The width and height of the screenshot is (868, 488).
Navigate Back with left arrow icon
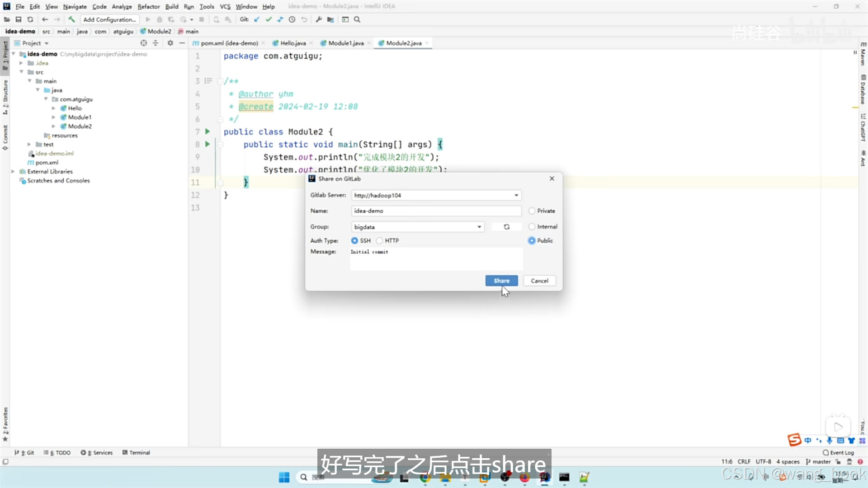point(45,19)
